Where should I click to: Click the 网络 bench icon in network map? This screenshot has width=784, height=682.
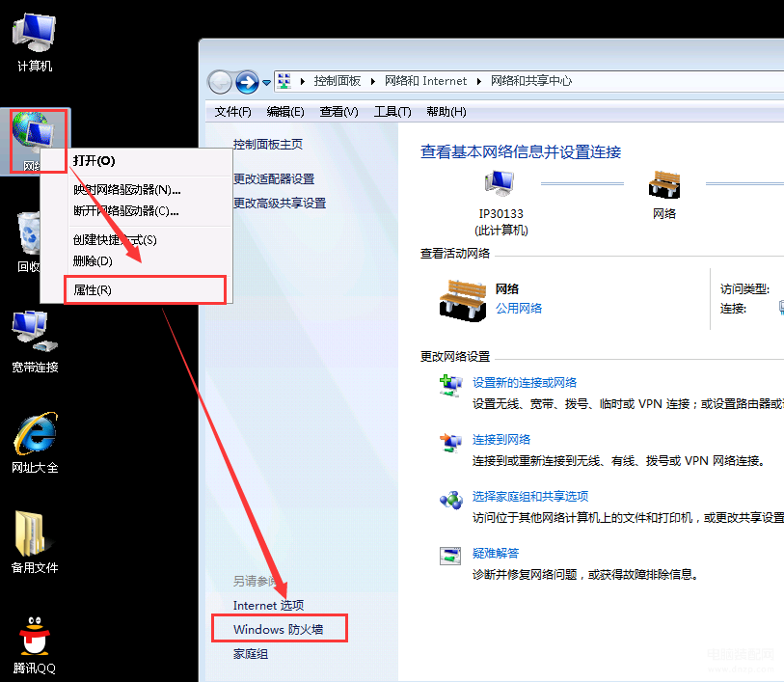tap(664, 185)
